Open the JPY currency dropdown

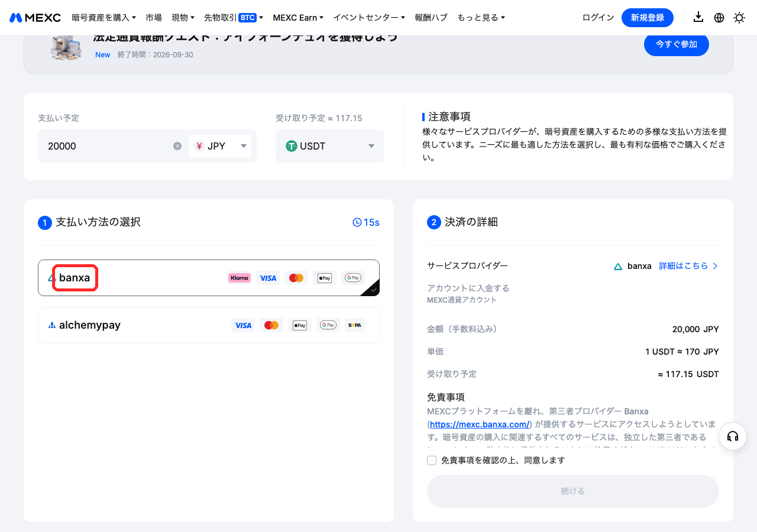tap(220, 146)
